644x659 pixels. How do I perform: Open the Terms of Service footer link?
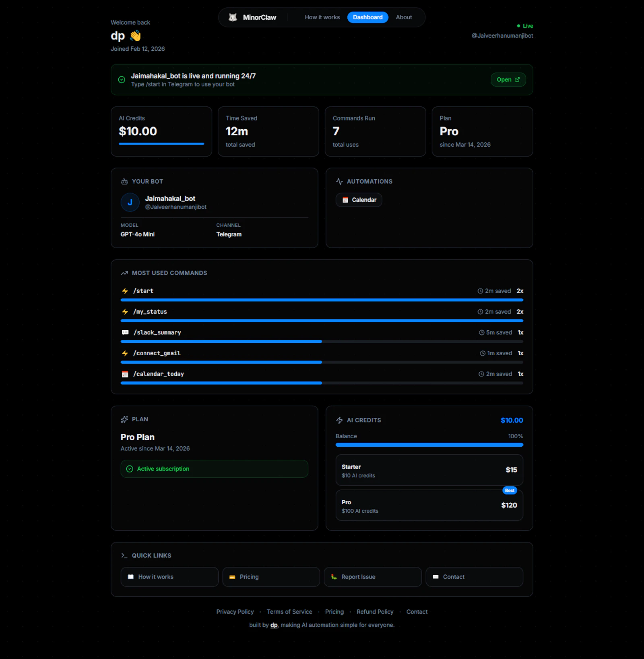coord(289,612)
